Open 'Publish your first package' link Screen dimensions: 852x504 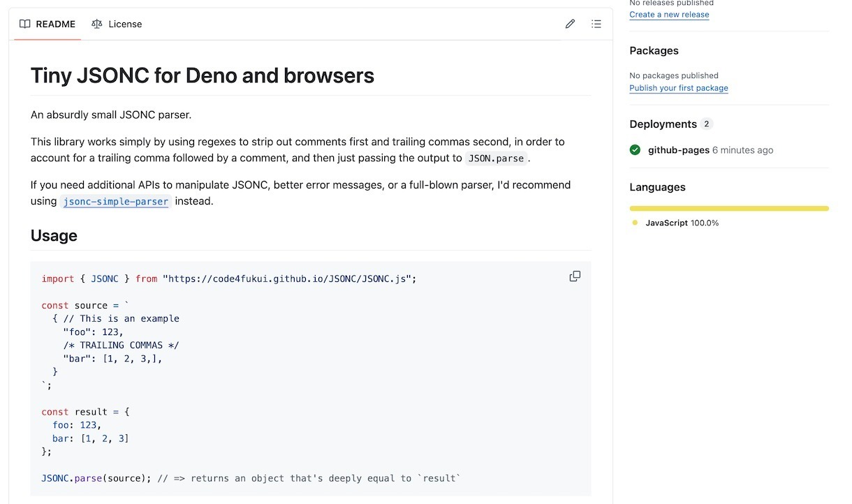pos(678,88)
